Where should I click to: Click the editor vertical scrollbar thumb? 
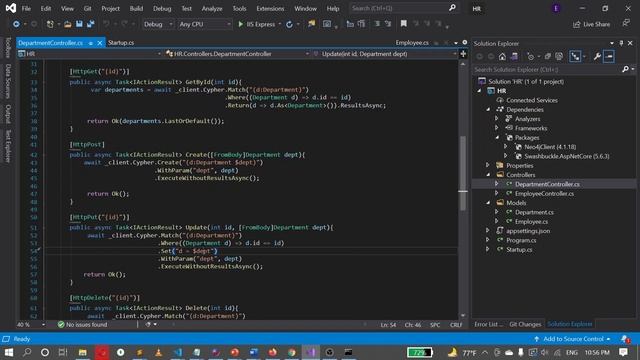(463, 173)
